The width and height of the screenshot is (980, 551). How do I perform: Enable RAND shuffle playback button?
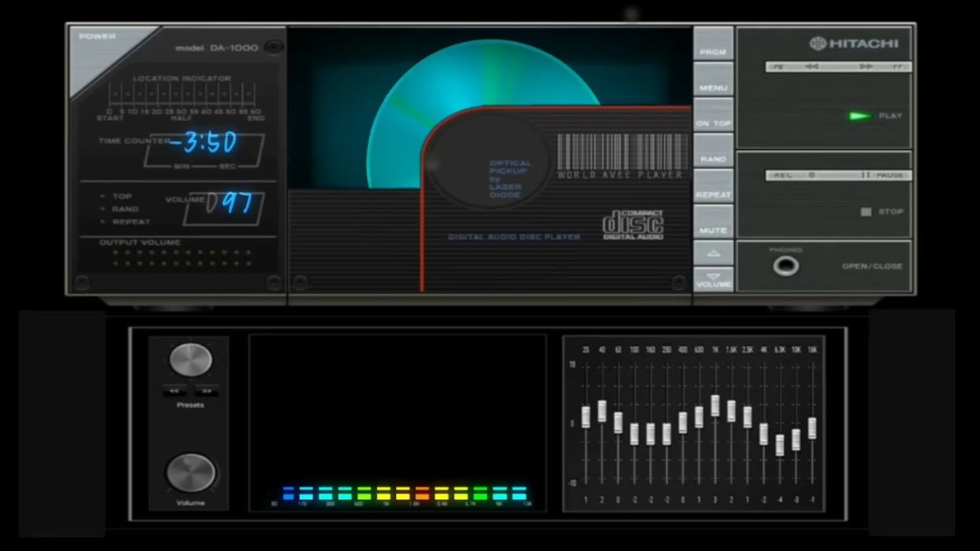[x=713, y=151]
